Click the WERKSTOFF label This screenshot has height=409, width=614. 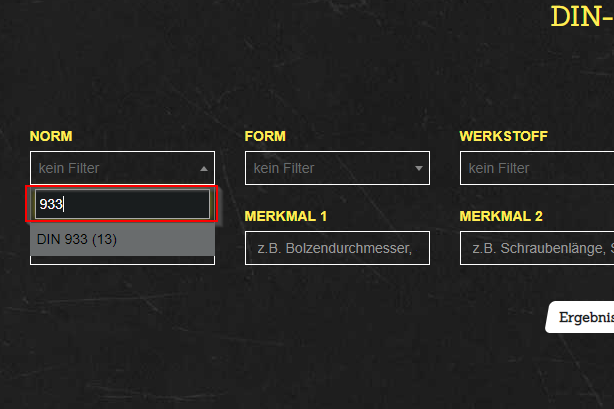[x=503, y=136]
